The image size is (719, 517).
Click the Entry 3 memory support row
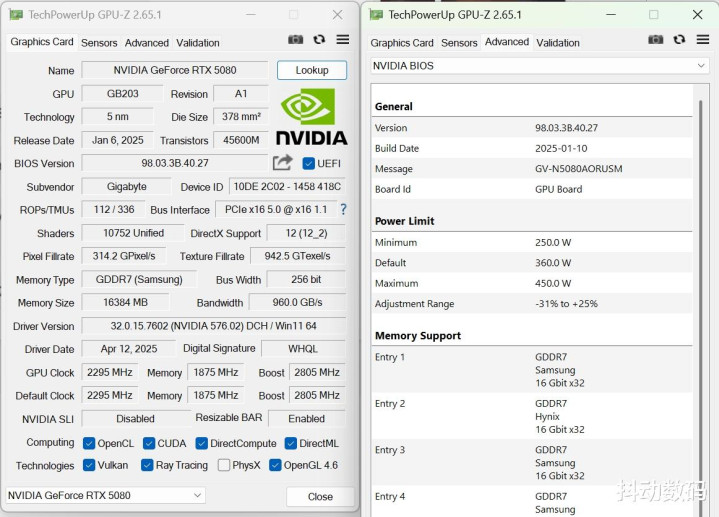click(x=532, y=462)
